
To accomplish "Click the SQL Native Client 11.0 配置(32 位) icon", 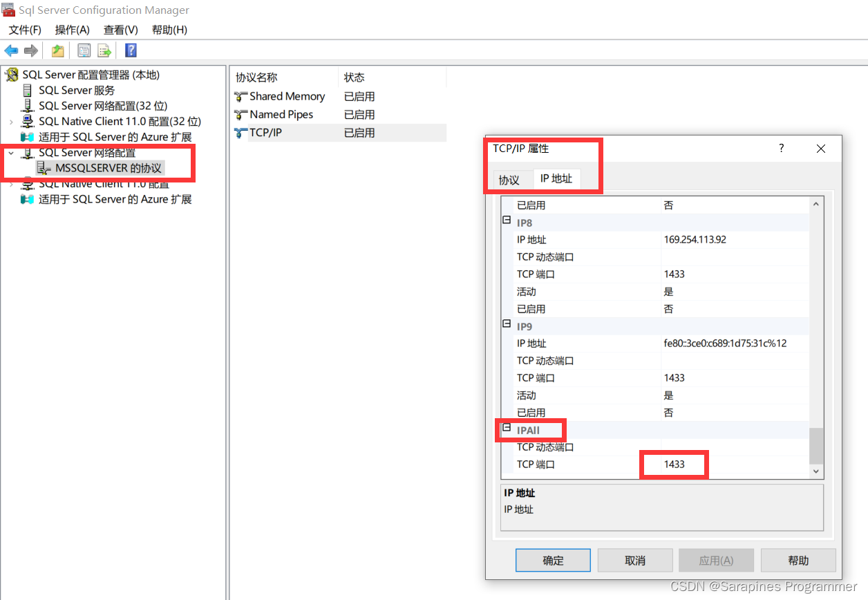I will point(27,122).
